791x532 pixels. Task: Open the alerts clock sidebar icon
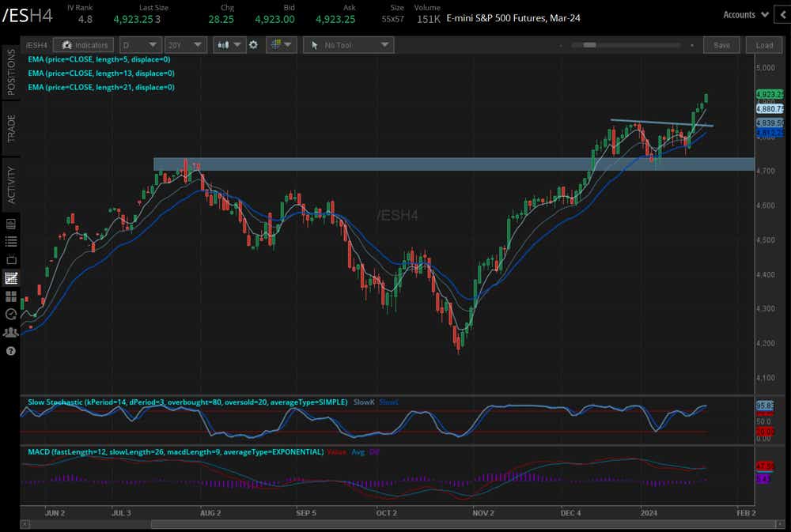pyautogui.click(x=10, y=314)
